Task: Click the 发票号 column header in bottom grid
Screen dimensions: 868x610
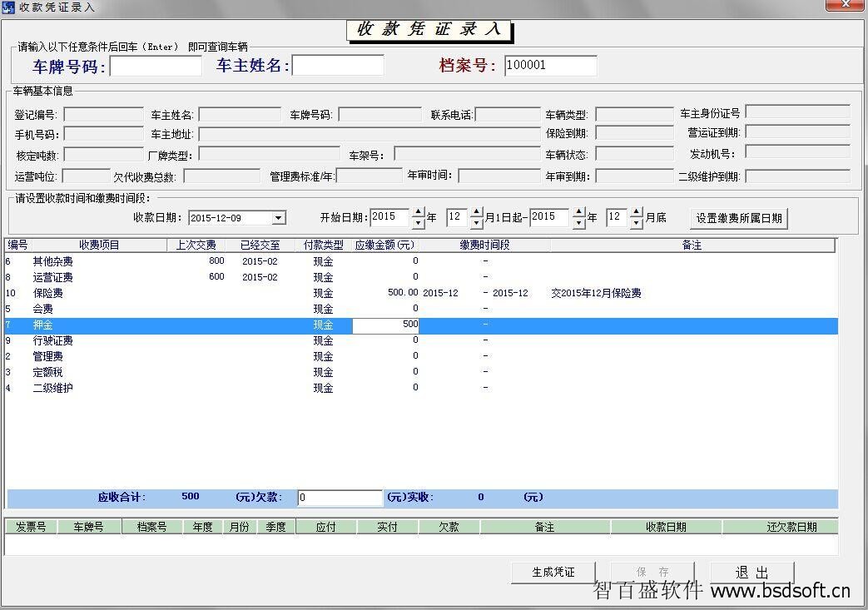Action: [x=31, y=527]
